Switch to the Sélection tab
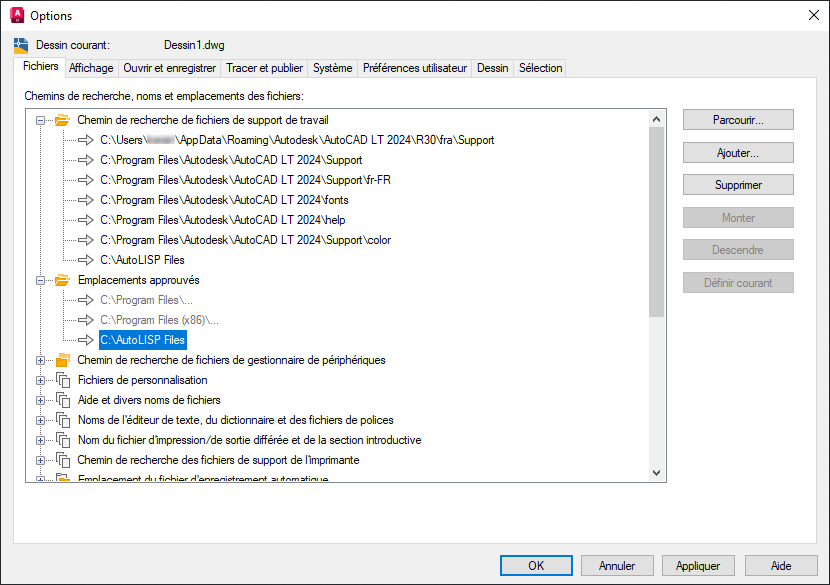This screenshot has width=830, height=585. coord(540,68)
